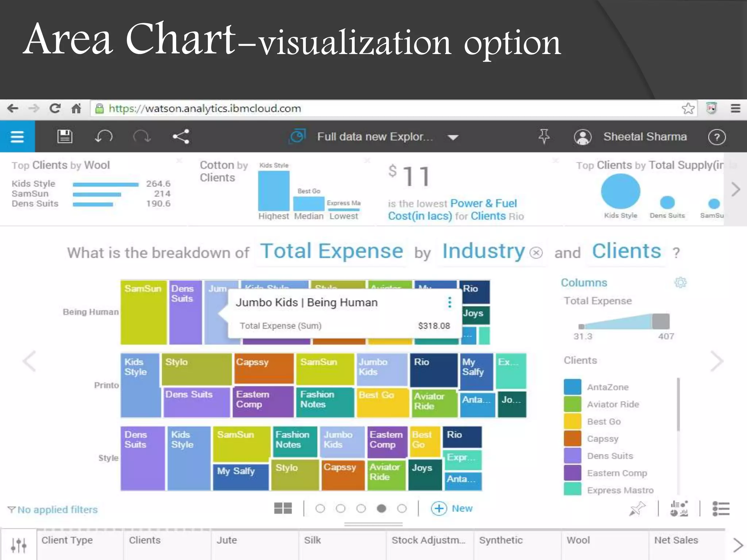Select the Synthetic column tab

coord(518,545)
